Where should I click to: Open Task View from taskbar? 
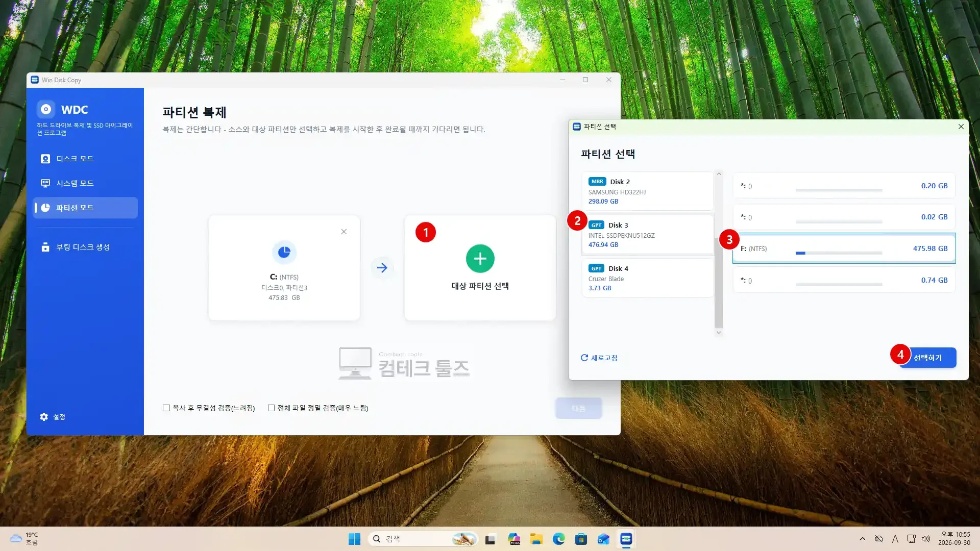[490, 539]
